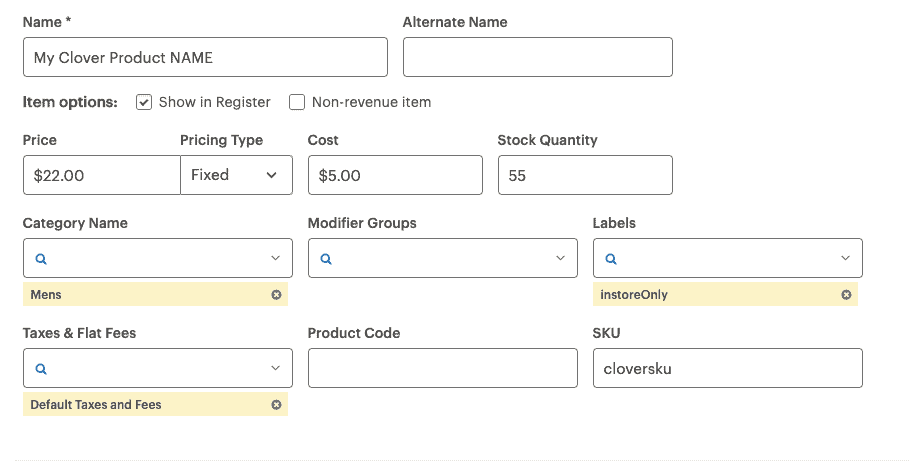
Task: Click search icon in Modifier Groups field
Action: click(x=326, y=258)
